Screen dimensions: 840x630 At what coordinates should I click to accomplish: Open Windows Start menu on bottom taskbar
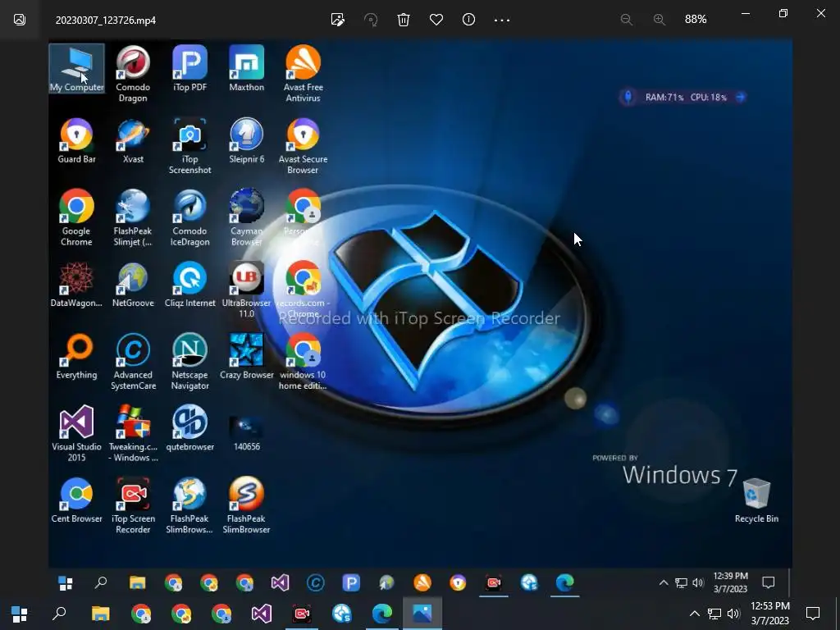[20, 614]
